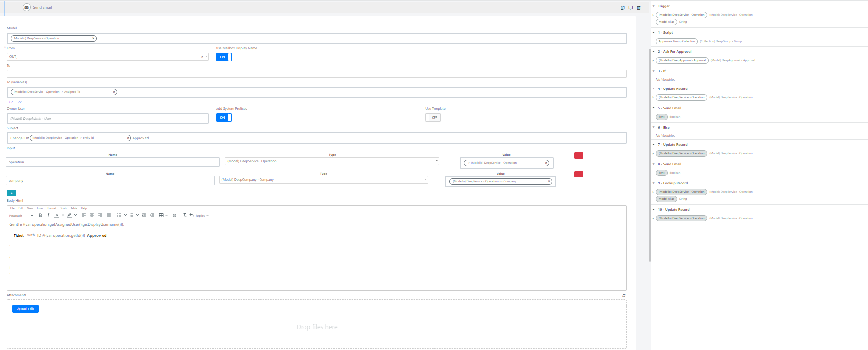Image resolution: width=868 pixels, height=350 pixels.
Task: Add a new input row with plus button
Action: click(x=11, y=193)
